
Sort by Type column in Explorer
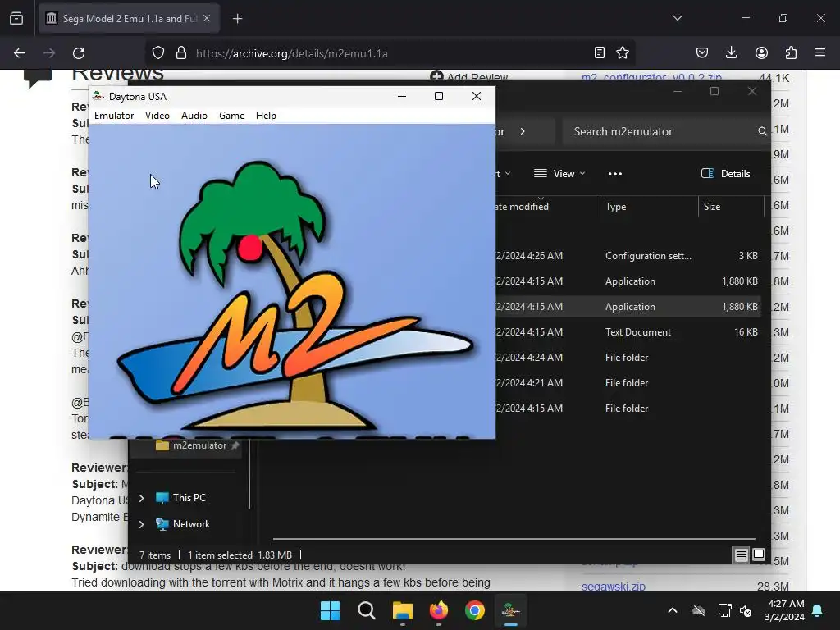(x=649, y=207)
